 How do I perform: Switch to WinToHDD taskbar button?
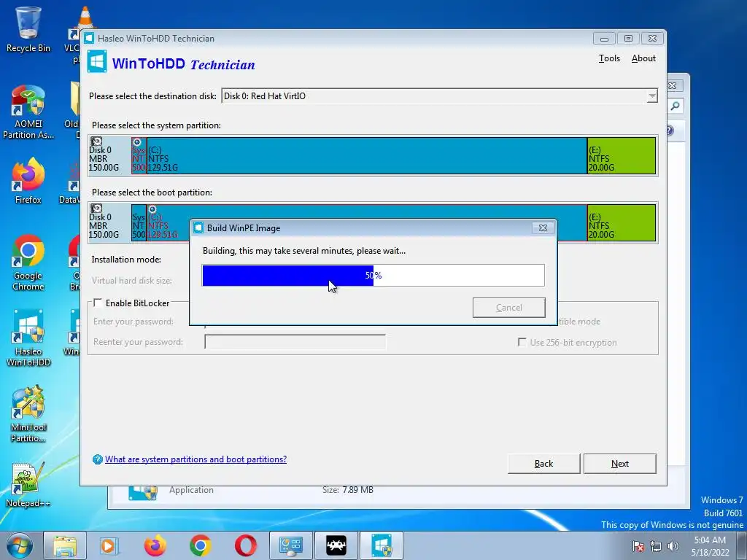click(x=381, y=545)
